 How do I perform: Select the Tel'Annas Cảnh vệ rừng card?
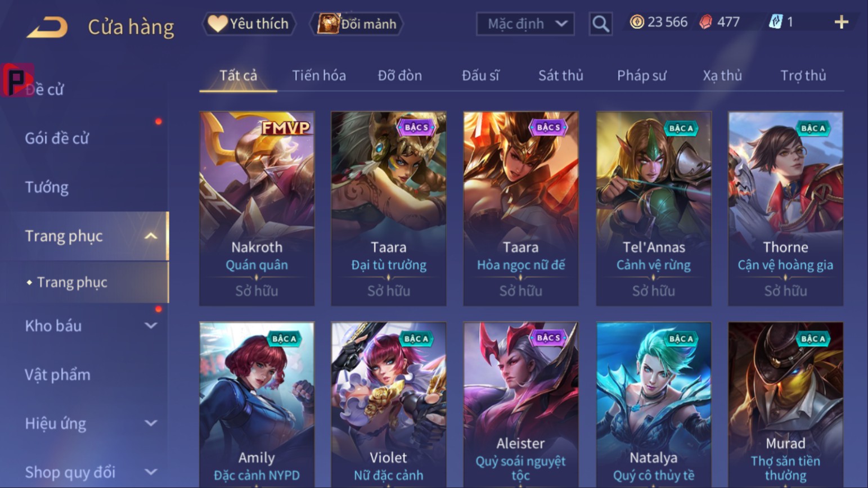point(654,209)
